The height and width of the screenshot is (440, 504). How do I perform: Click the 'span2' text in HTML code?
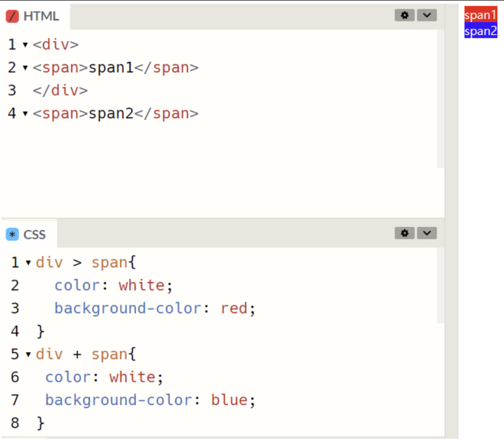(x=111, y=114)
